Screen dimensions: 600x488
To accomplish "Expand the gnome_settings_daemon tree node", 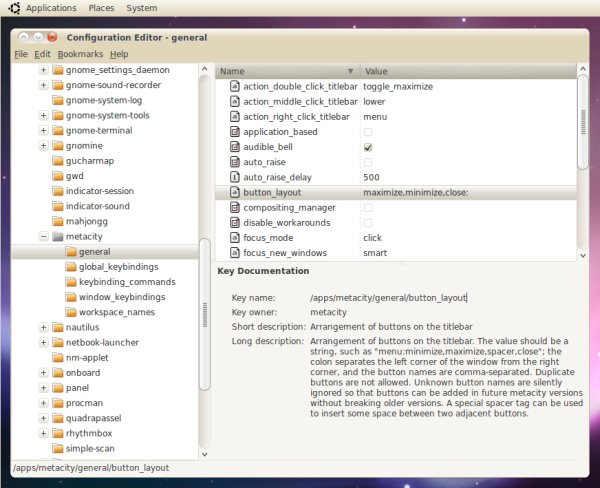I will coord(44,70).
